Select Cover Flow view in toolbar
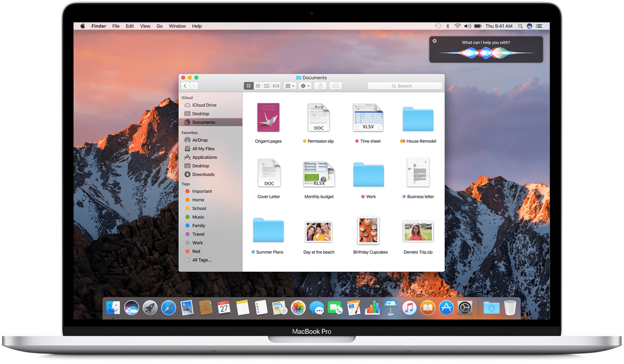This screenshot has height=364, width=624. point(276,86)
